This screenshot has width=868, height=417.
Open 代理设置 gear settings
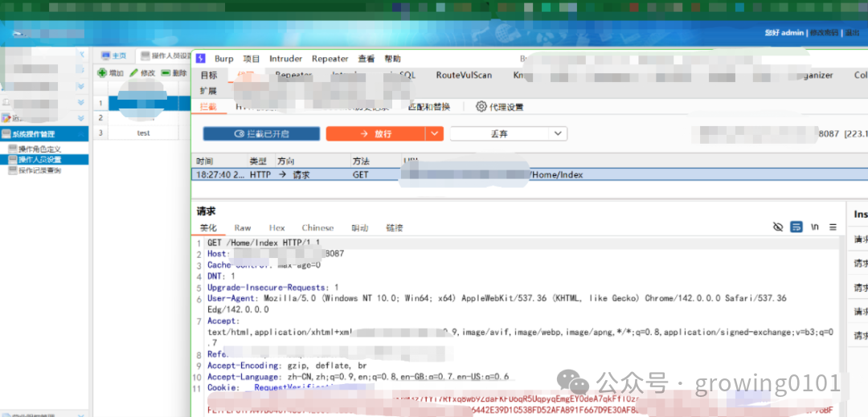point(499,107)
